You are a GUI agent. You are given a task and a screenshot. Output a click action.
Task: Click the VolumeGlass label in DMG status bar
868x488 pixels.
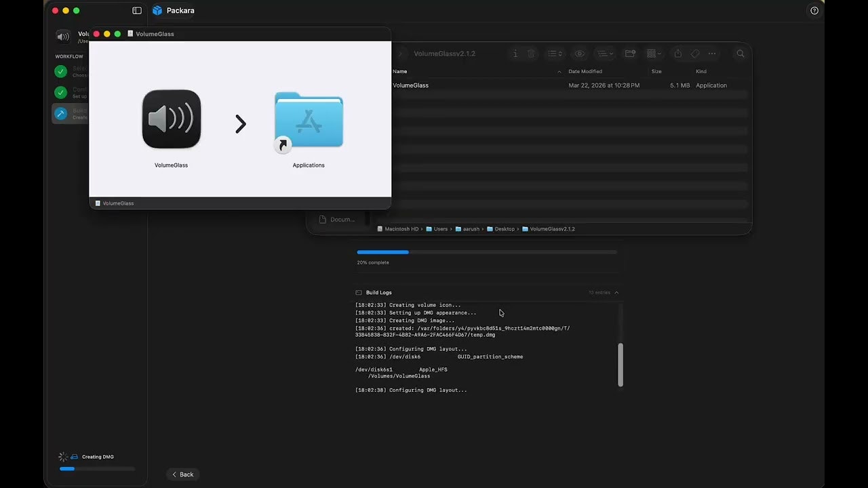(118, 203)
